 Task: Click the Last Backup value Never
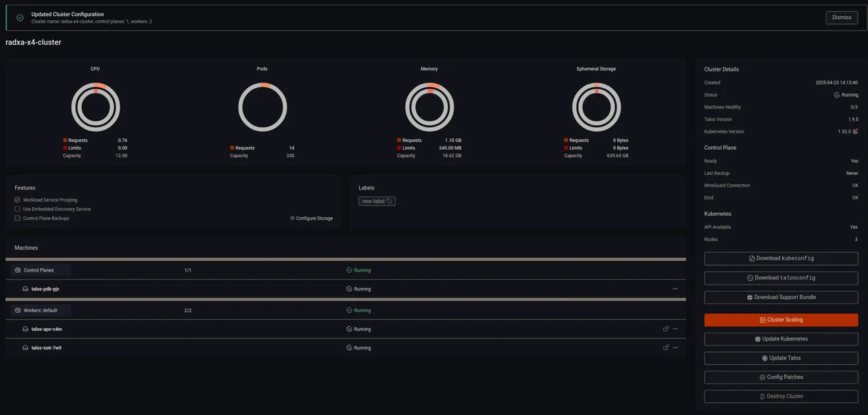pos(852,173)
